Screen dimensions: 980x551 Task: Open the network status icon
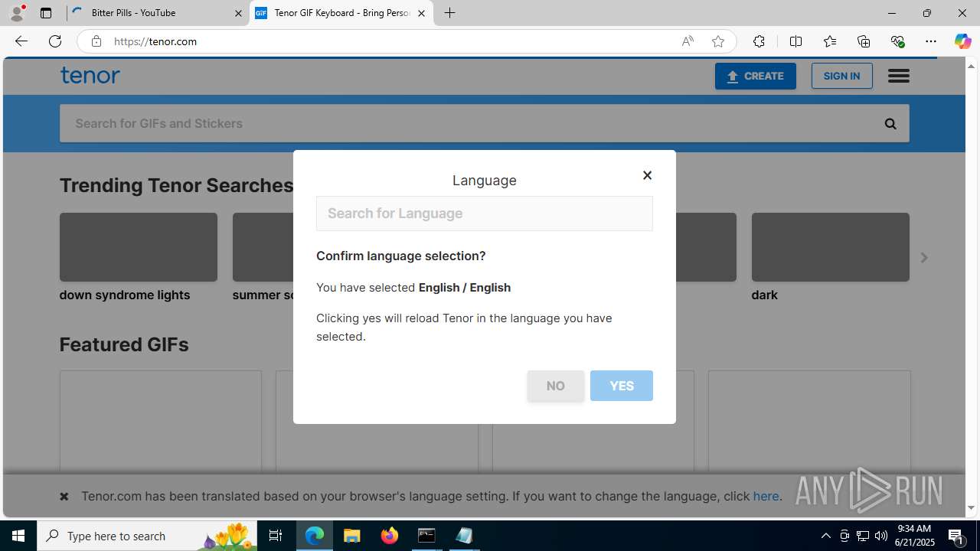(x=863, y=536)
